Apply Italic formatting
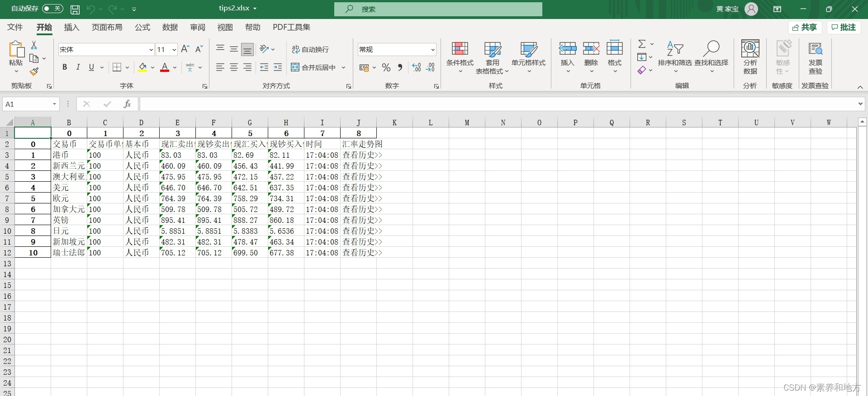This screenshot has height=396, width=868. [78, 67]
